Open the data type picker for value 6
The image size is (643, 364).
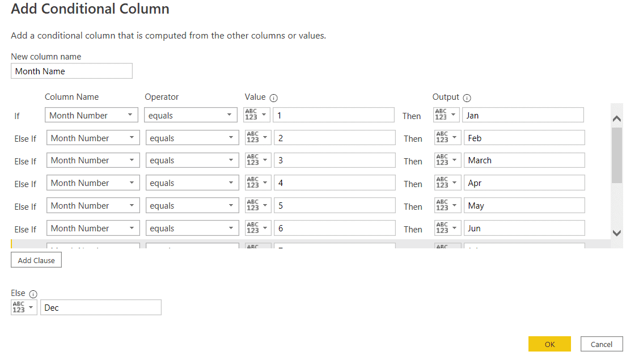coord(257,228)
